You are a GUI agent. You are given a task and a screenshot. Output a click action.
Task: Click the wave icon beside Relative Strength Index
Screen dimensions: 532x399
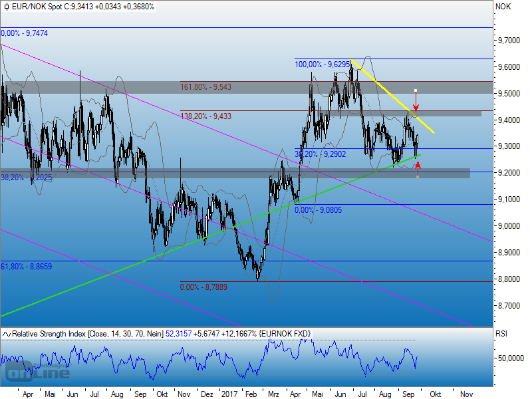(x=6, y=334)
